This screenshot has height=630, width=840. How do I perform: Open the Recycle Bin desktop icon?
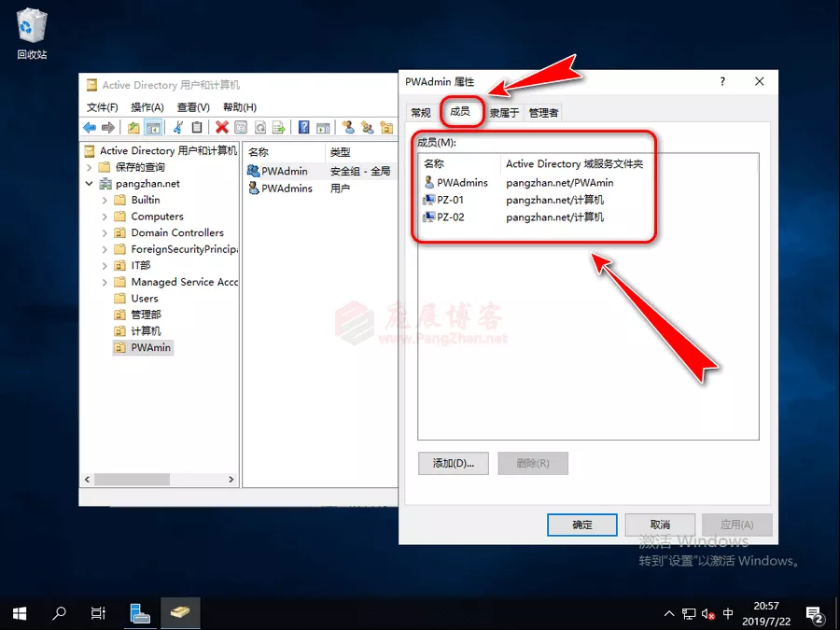click(x=32, y=26)
